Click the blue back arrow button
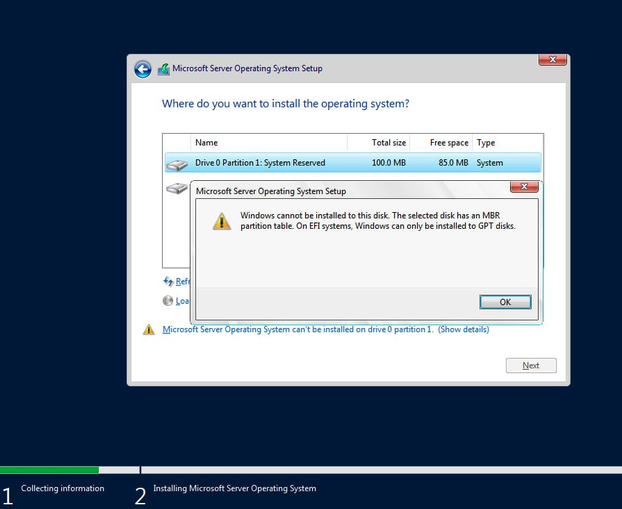Image resolution: width=622 pixels, height=509 pixels. pyautogui.click(x=142, y=69)
